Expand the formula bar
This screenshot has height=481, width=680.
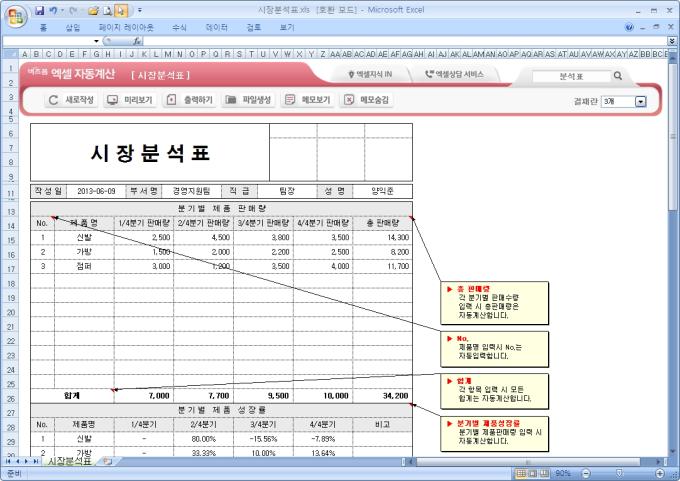pos(672,41)
